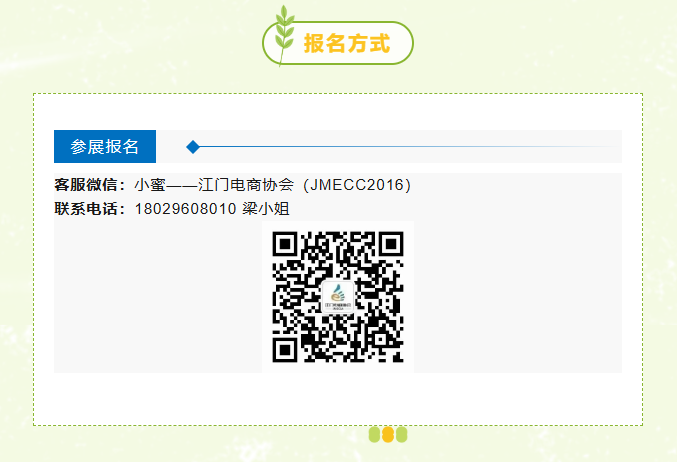Select the orange middle dot below the box
Viewport: 680px width, 464px height.
[x=389, y=436]
